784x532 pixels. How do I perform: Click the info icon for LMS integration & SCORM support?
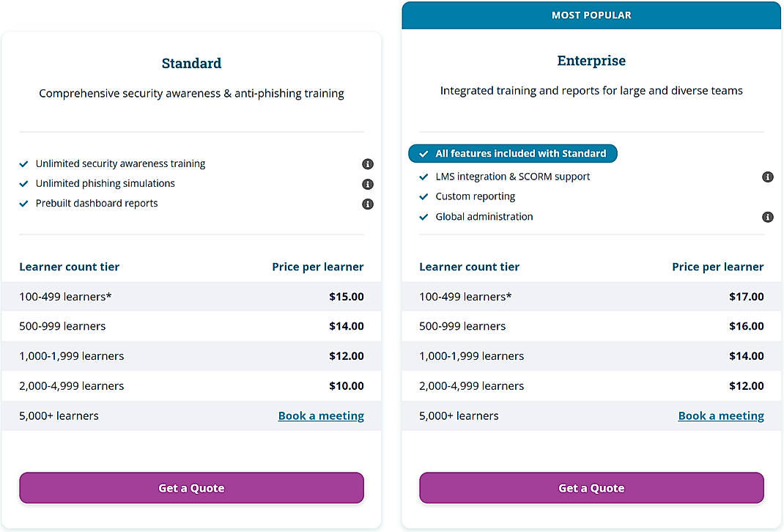point(768,177)
